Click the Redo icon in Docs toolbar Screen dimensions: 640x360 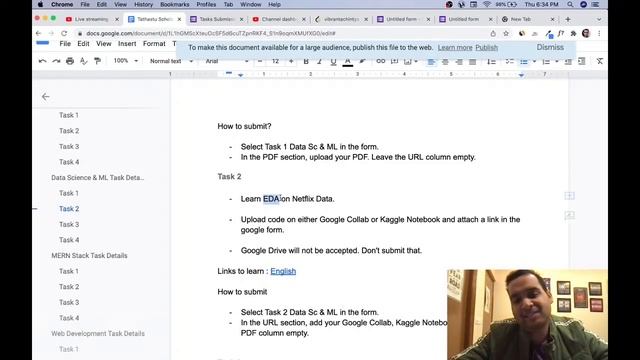pos(56,61)
